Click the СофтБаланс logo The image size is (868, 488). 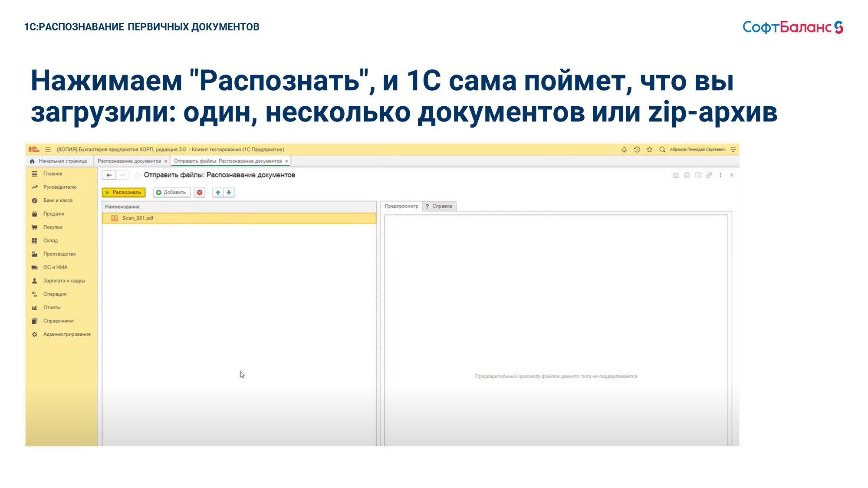pos(793,27)
